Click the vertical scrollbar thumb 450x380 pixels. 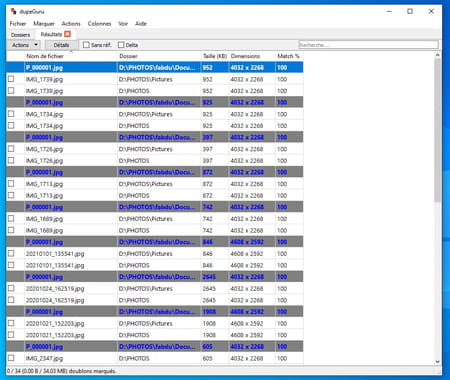(437, 130)
